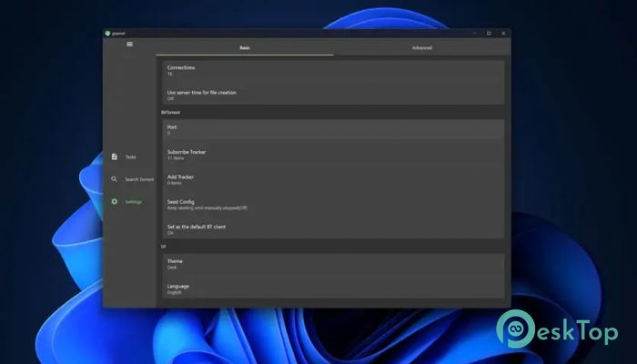Switch to the Basic tab
The height and width of the screenshot is (364, 637).
[245, 48]
